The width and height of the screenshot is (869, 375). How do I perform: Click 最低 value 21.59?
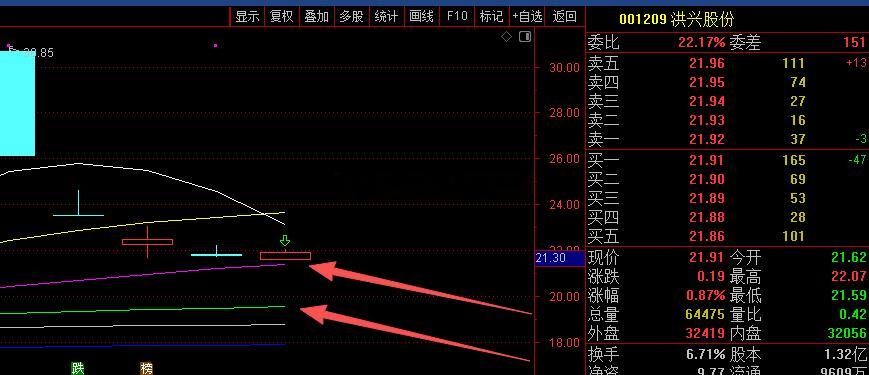pos(848,295)
